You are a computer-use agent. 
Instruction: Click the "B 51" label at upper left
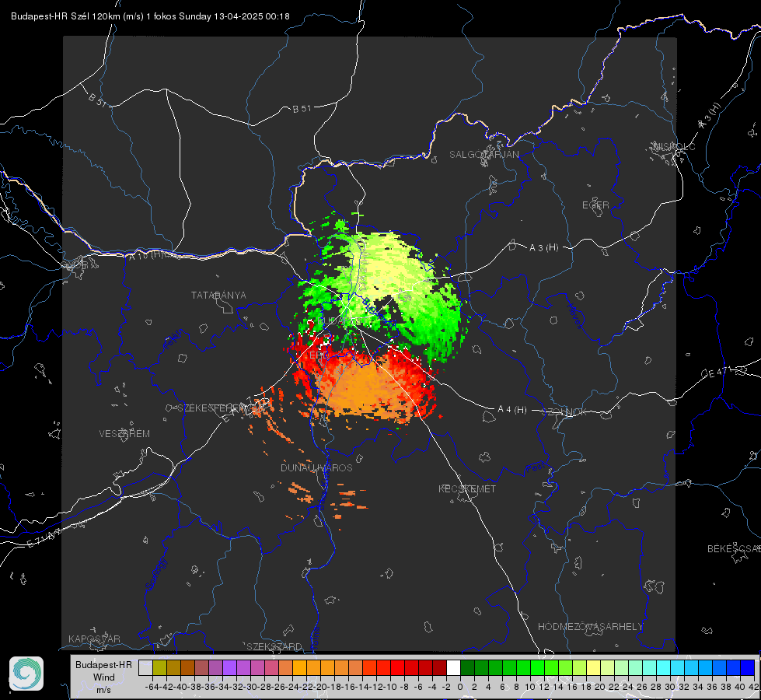click(x=97, y=100)
